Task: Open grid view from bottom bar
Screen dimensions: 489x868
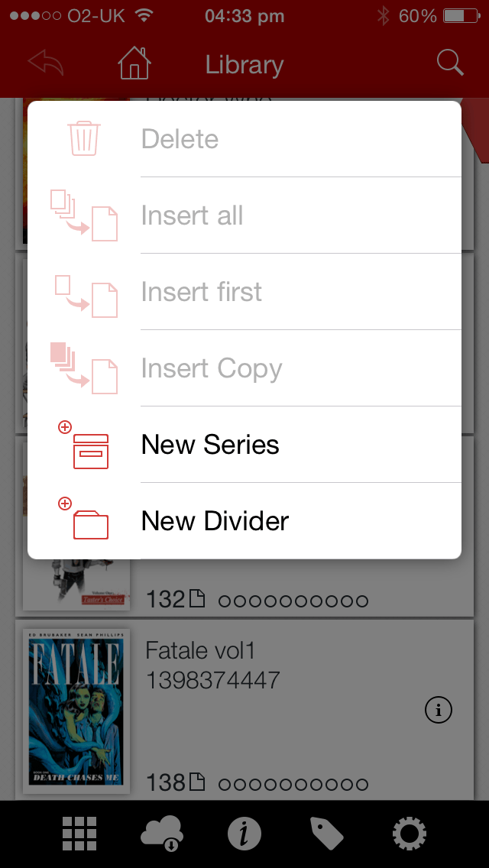Action: coord(79,833)
